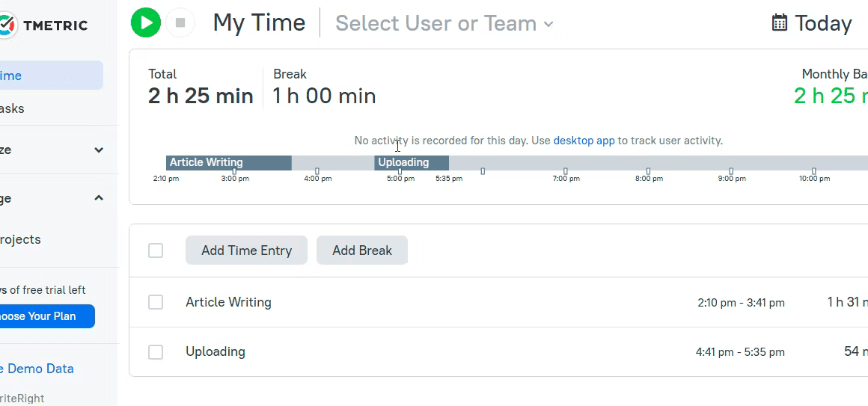Follow the desktop app link
The image size is (868, 406).
pos(584,141)
